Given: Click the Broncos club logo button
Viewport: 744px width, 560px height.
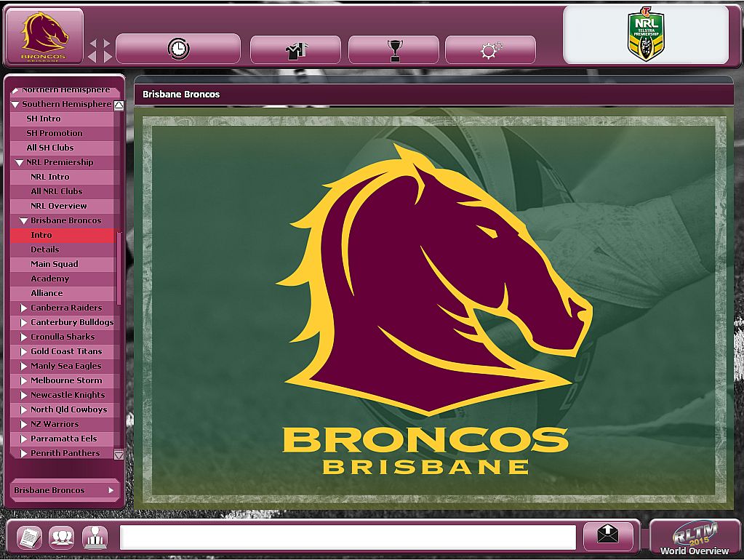Looking at the screenshot, I should click(x=44, y=37).
